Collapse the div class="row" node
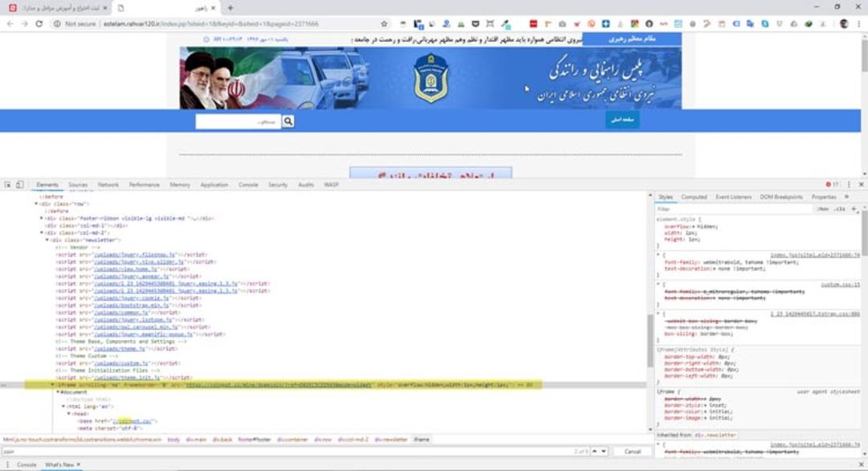Screen dimensions: 868x471 tap(36, 203)
